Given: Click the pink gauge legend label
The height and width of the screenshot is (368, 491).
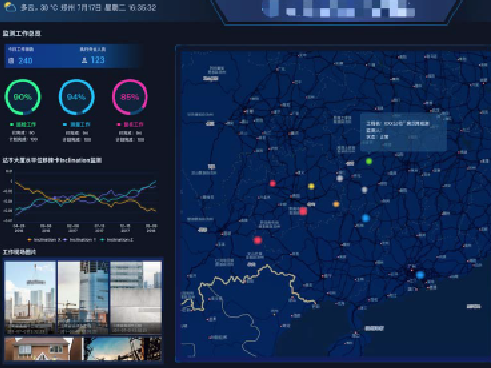Looking at the screenshot, I should (x=130, y=125).
